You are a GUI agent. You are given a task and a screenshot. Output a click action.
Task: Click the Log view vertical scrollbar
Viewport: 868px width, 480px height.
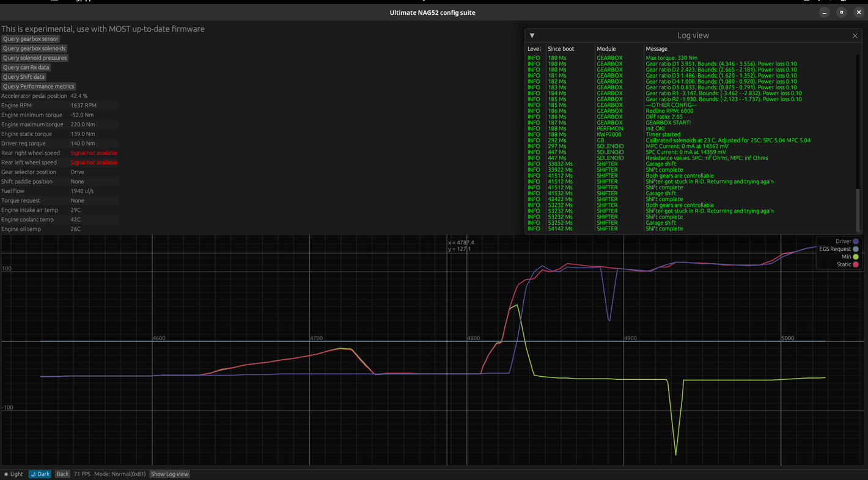coord(858,209)
